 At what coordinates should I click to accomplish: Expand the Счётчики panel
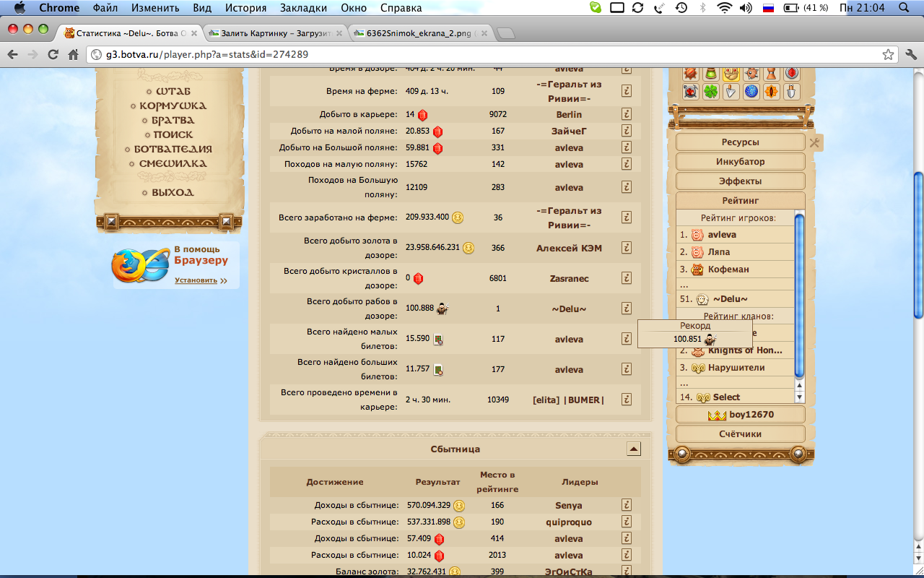pyautogui.click(x=740, y=434)
